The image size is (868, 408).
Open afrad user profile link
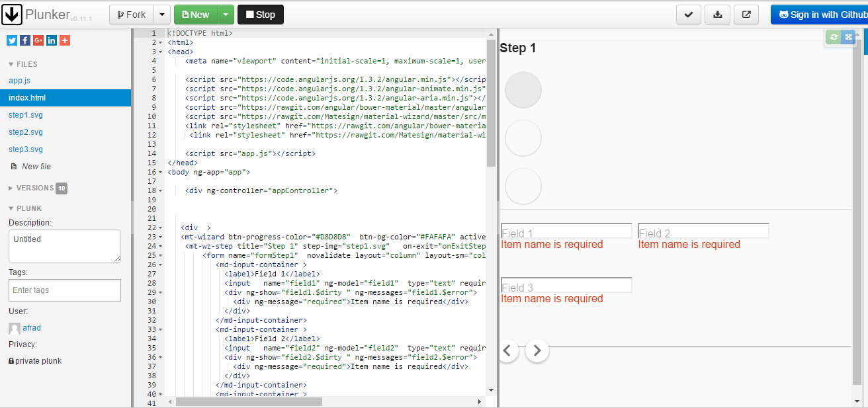(32, 328)
